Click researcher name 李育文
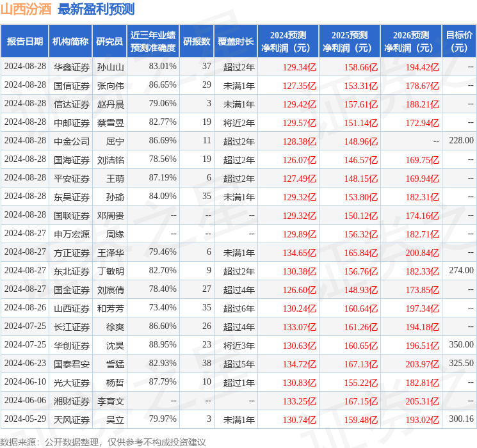 pos(110,401)
